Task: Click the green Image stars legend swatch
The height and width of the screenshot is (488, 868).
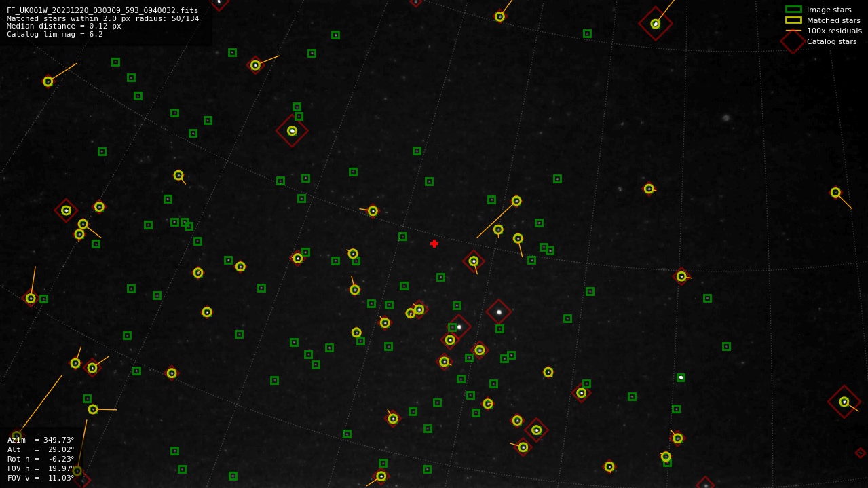Action: (793, 10)
